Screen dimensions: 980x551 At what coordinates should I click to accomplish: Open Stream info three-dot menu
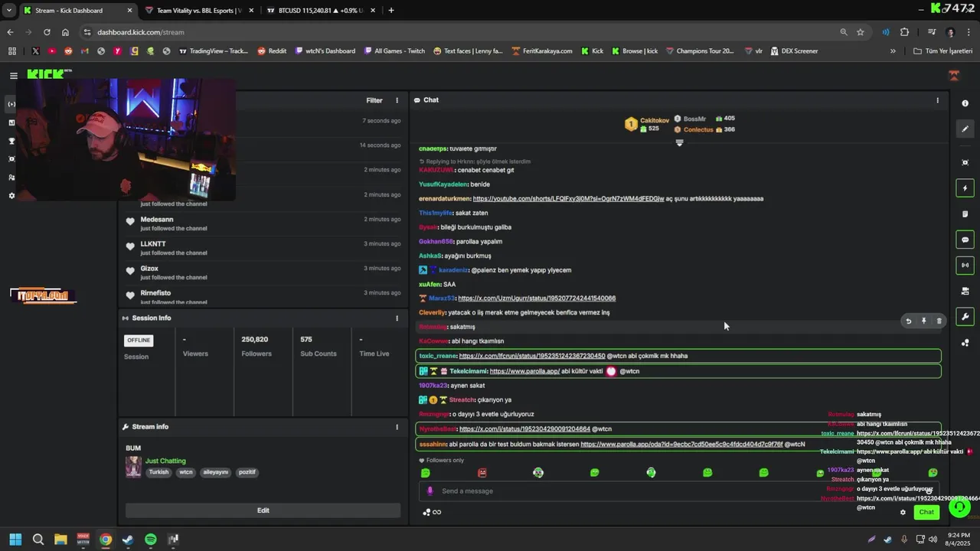click(x=397, y=427)
